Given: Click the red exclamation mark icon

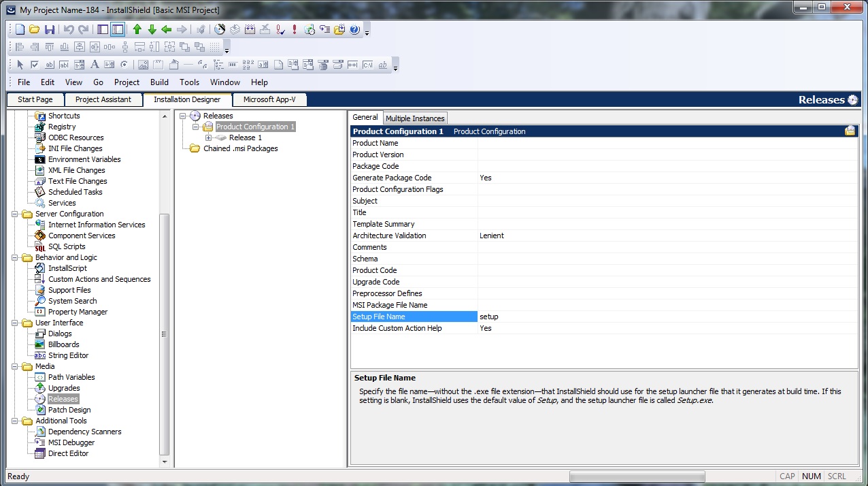Looking at the screenshot, I should pyautogui.click(x=295, y=29).
